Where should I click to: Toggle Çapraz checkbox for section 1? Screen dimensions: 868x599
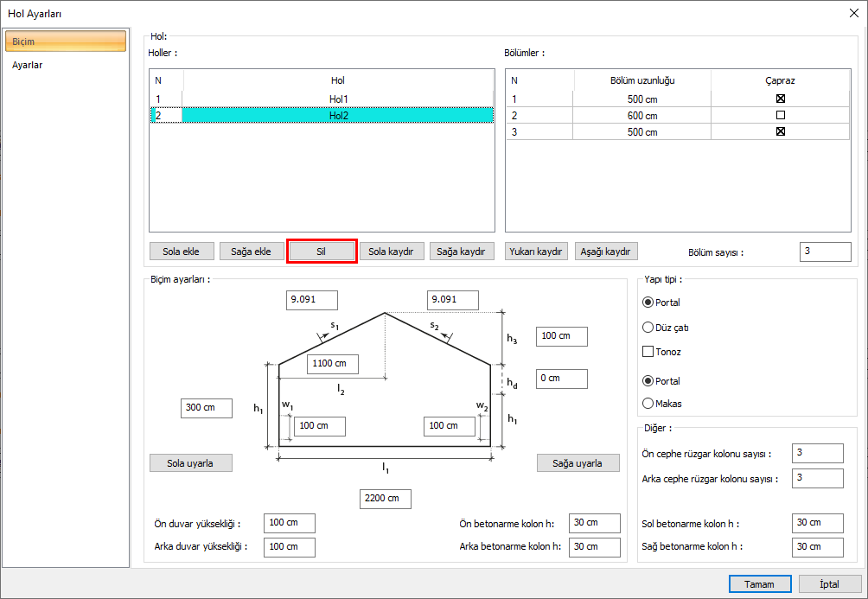(x=780, y=99)
